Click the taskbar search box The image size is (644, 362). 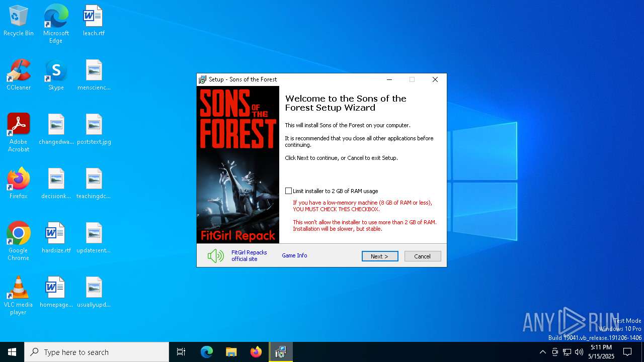tap(97, 352)
